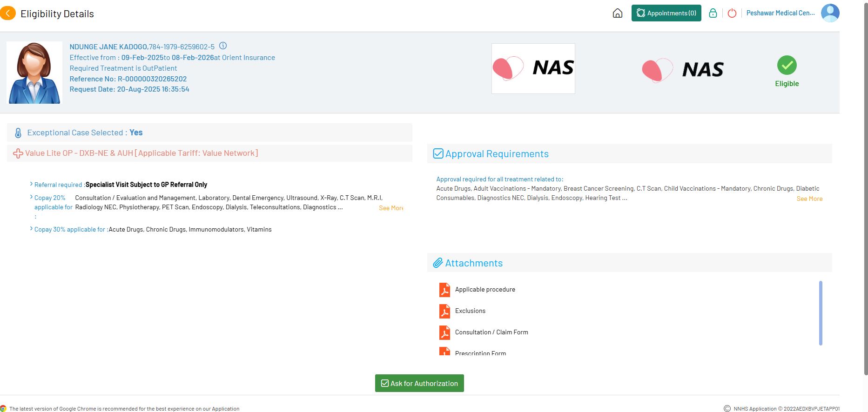Viewport: 868px width, 412px height.
Task: Open the Exclusions PDF icon
Action: [444, 311]
